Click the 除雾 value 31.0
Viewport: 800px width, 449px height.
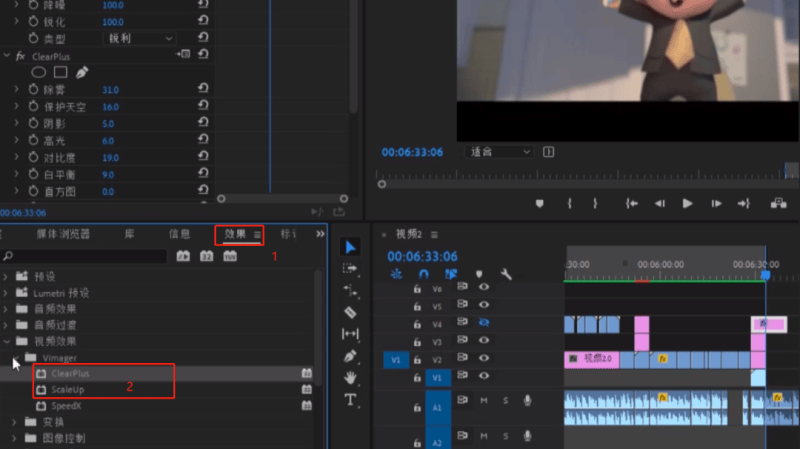[110, 90]
